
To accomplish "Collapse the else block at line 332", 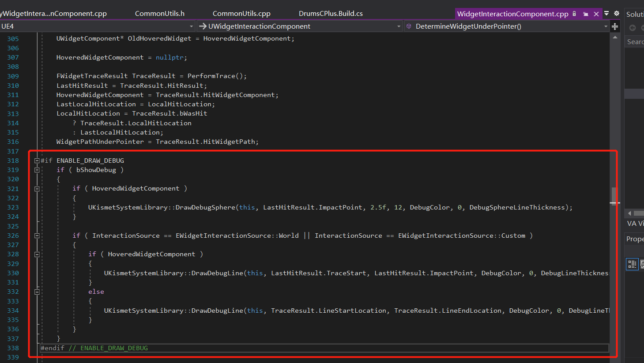I will tap(37, 292).
